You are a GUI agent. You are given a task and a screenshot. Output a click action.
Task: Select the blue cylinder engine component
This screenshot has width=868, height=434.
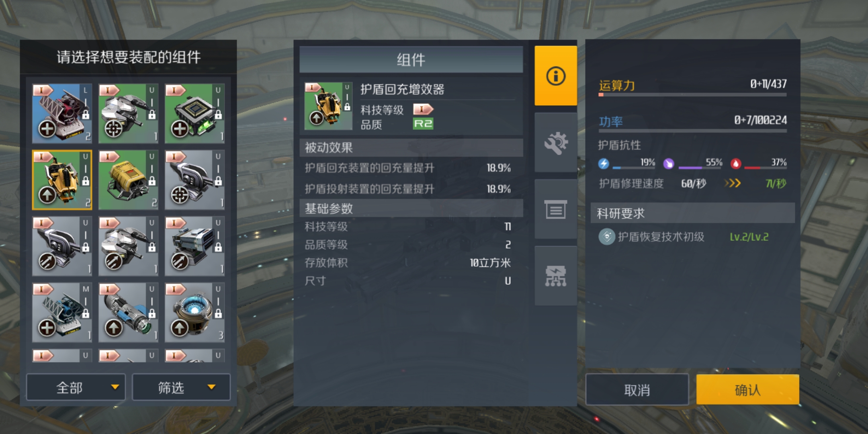click(128, 313)
